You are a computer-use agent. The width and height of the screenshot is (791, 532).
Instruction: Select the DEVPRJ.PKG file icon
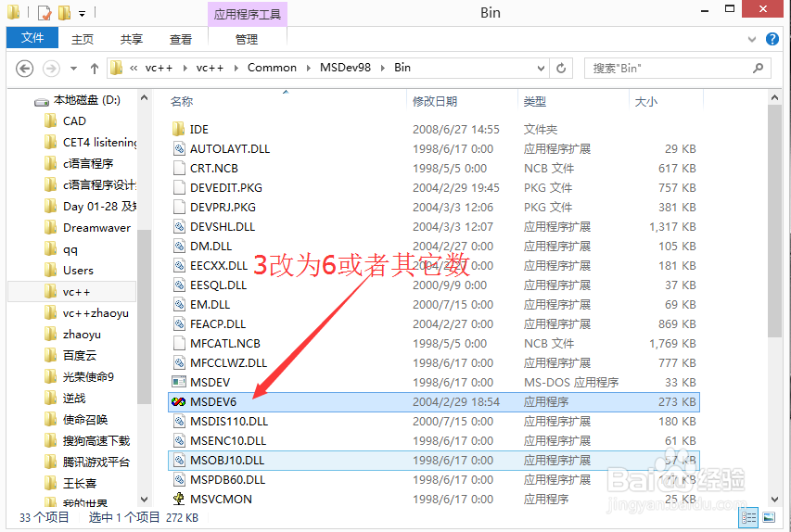click(179, 208)
